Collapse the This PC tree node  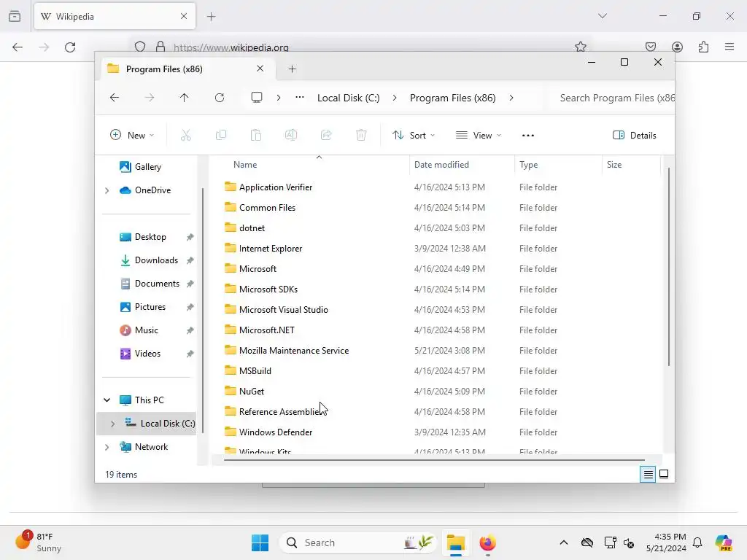tap(107, 400)
